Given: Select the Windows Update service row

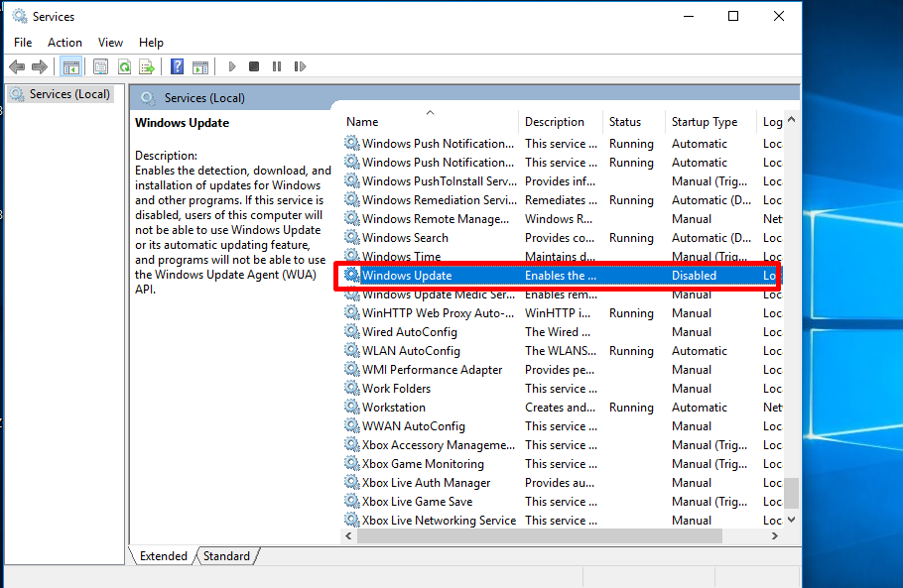Looking at the screenshot, I should 562,275.
